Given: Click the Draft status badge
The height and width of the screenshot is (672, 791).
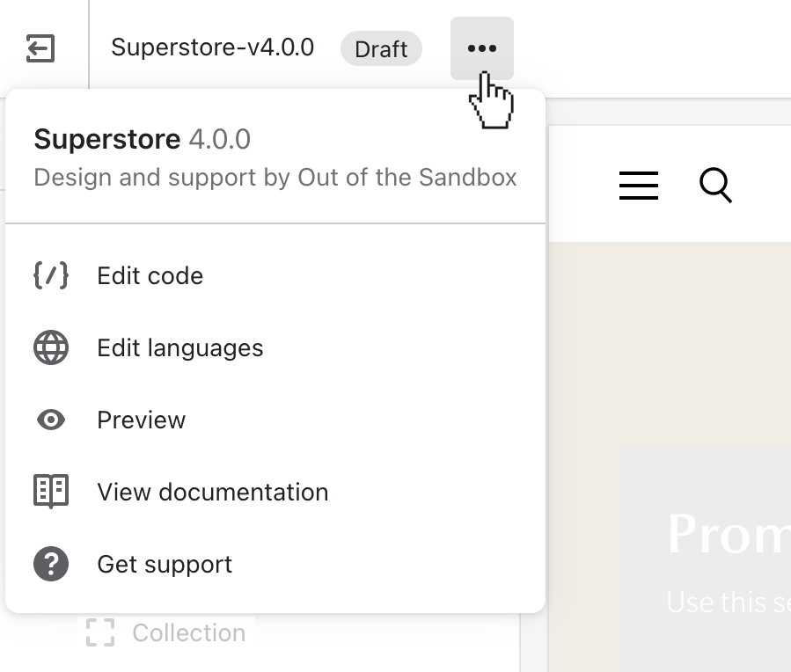Looking at the screenshot, I should coord(381,49).
